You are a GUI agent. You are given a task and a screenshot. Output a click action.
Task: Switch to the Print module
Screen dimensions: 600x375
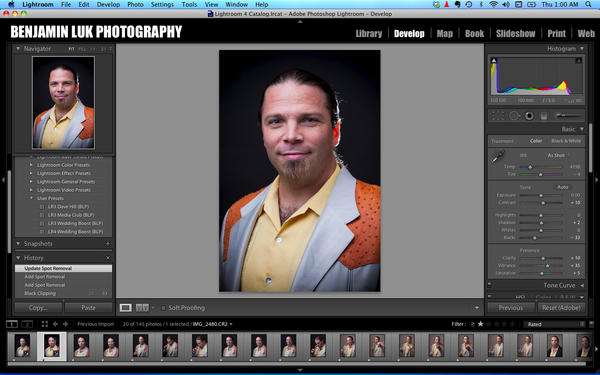click(x=556, y=34)
